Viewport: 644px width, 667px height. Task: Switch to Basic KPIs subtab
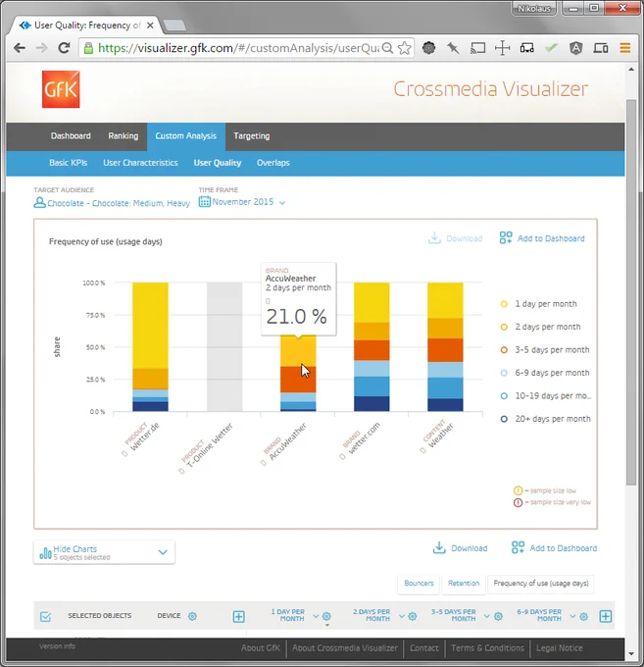68,163
